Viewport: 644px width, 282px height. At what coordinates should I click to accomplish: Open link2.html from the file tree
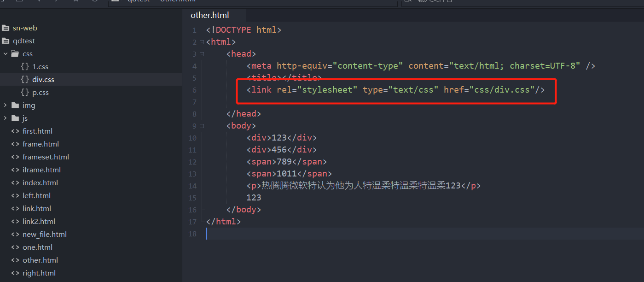coord(39,221)
